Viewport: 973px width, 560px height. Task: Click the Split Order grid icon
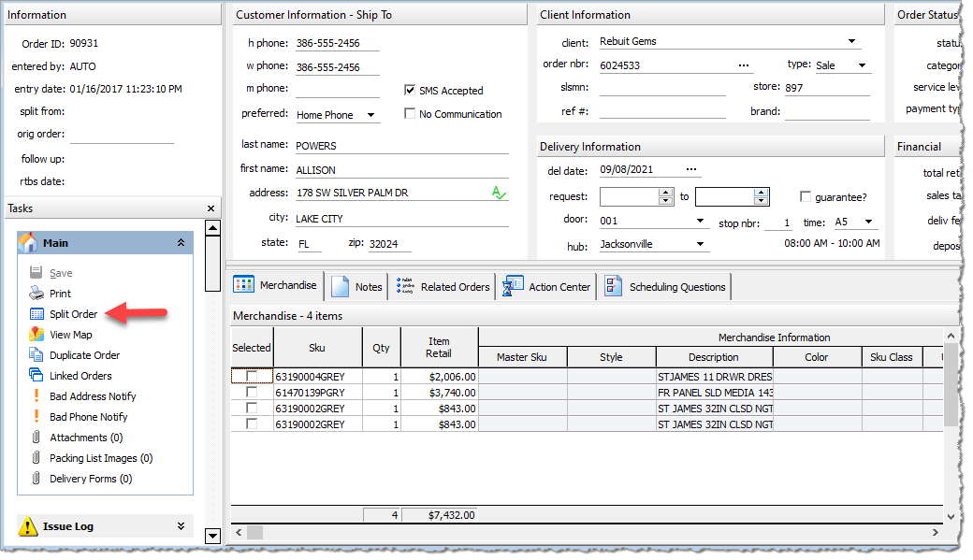point(36,314)
